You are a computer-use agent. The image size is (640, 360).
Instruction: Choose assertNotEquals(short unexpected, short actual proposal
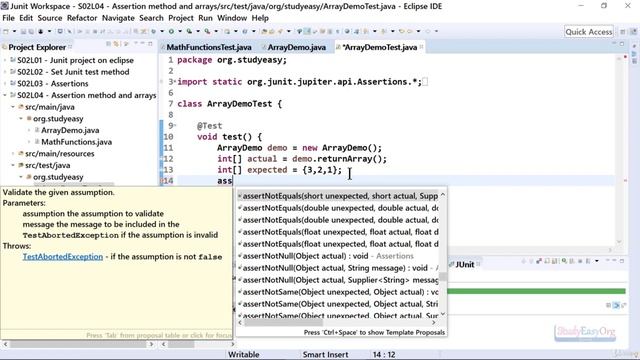[x=338, y=196]
